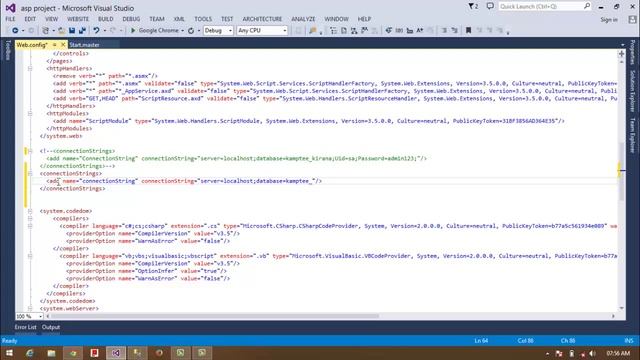Open Internet Explorer from the taskbar

pyautogui.click(x=30, y=353)
